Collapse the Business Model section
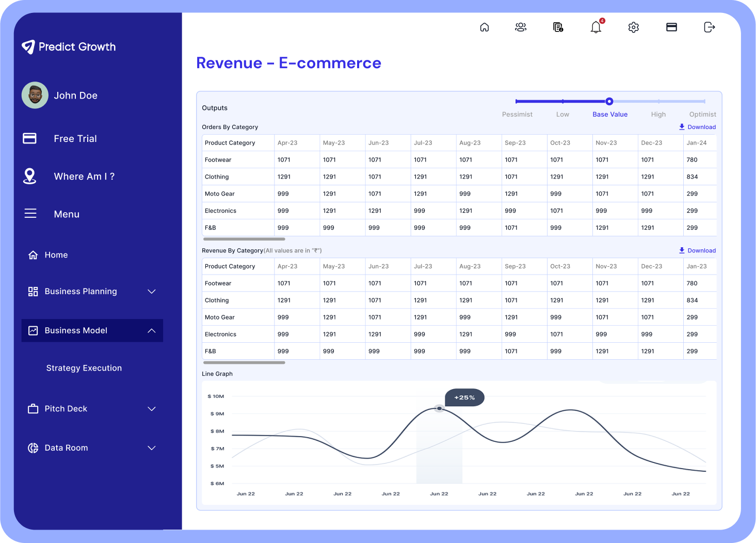 coord(152,331)
